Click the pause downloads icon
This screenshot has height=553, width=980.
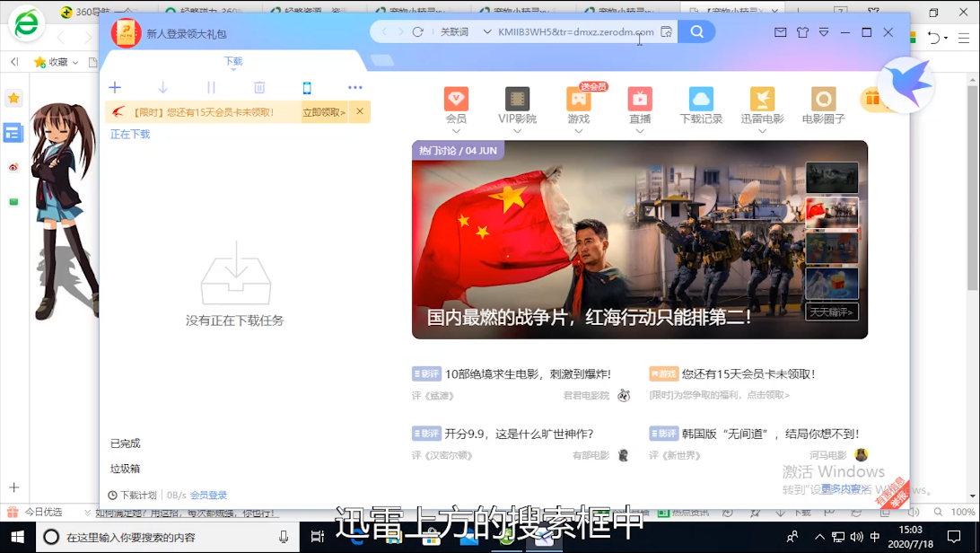pos(211,87)
